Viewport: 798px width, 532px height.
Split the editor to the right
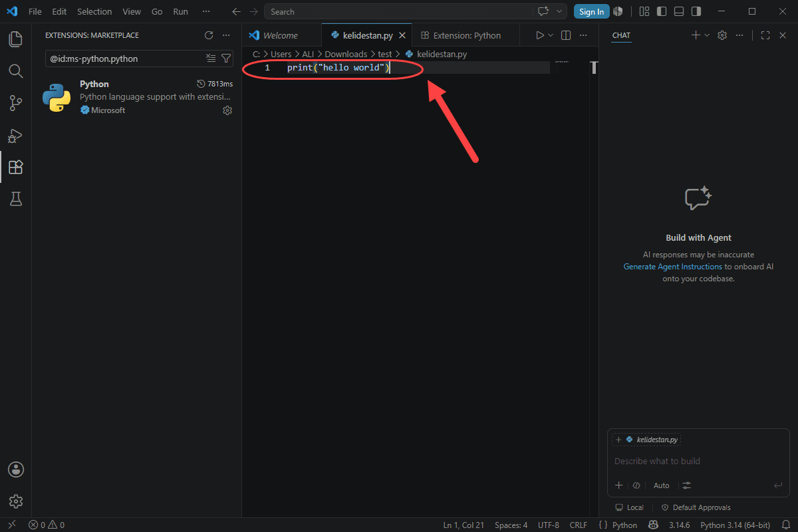[x=566, y=35]
